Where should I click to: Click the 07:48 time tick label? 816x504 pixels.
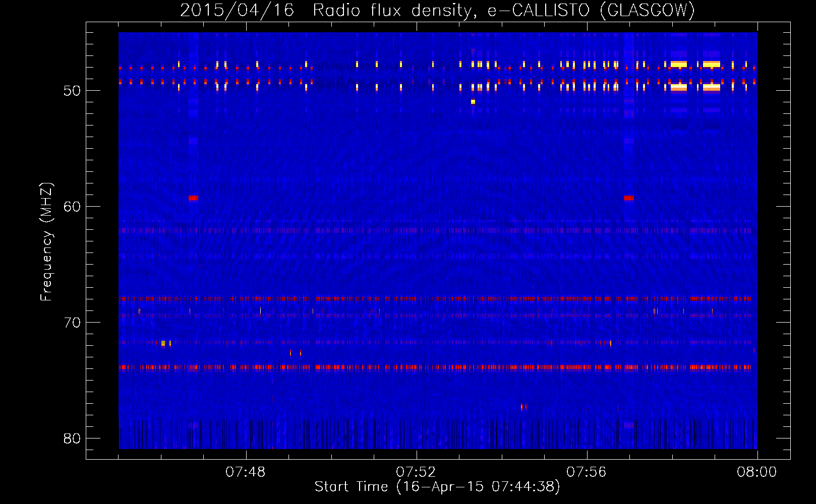pyautogui.click(x=246, y=472)
